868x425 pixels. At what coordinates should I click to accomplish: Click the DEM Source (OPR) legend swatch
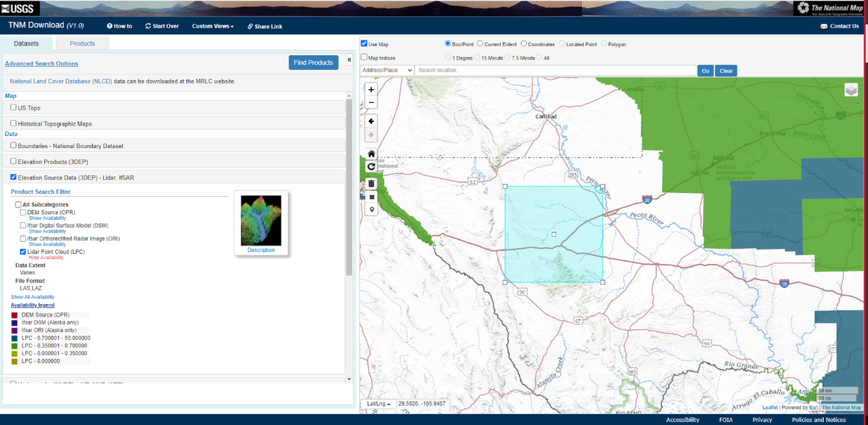(x=14, y=315)
